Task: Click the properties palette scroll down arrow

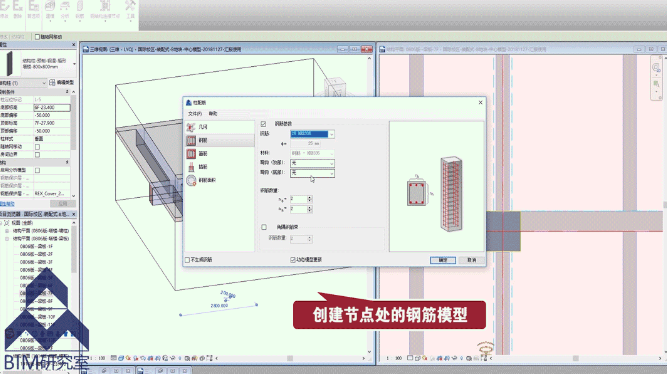Action: 74,195
